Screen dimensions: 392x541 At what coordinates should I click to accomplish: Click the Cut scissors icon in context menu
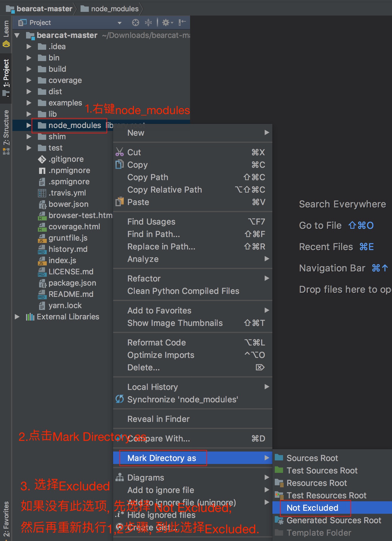120,152
